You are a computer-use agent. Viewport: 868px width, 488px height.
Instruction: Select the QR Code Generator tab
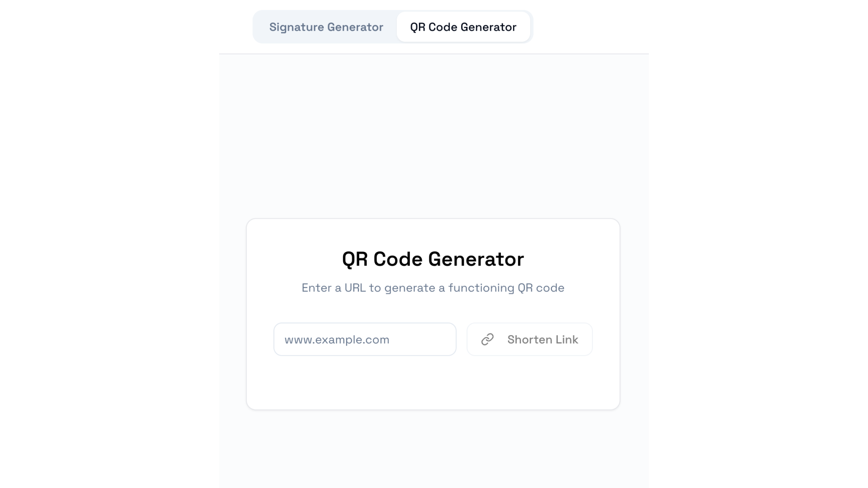[463, 27]
